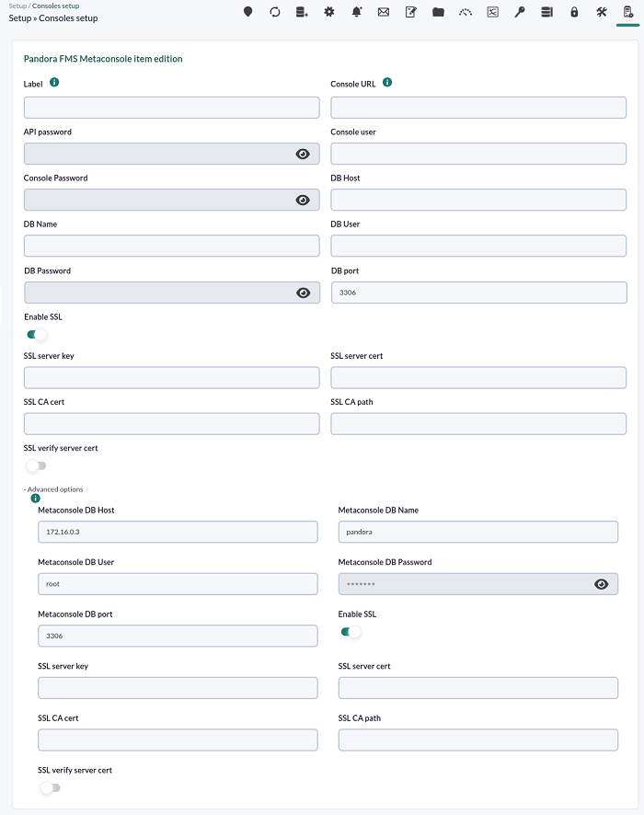Click the circular refresh arrows icon
644x815 pixels.
click(275, 12)
